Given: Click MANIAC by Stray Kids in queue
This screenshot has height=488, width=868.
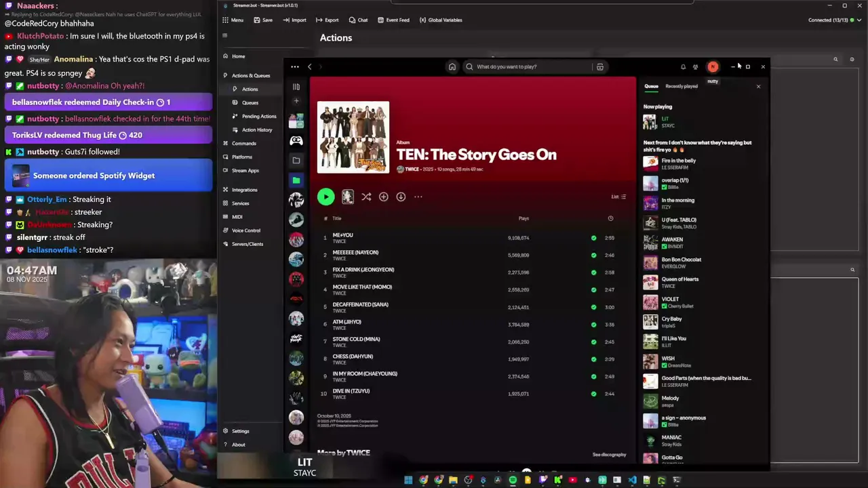Looking at the screenshot, I should click(671, 437).
